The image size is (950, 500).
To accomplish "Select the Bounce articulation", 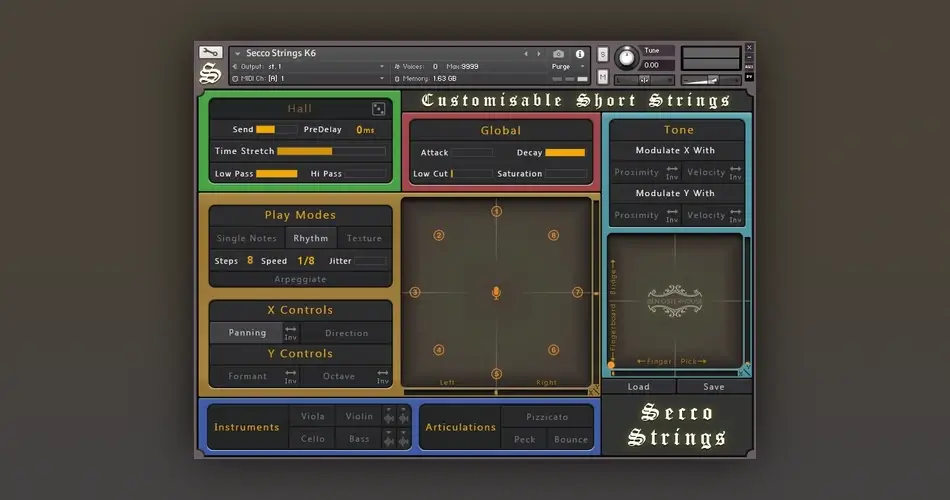I will (571, 439).
